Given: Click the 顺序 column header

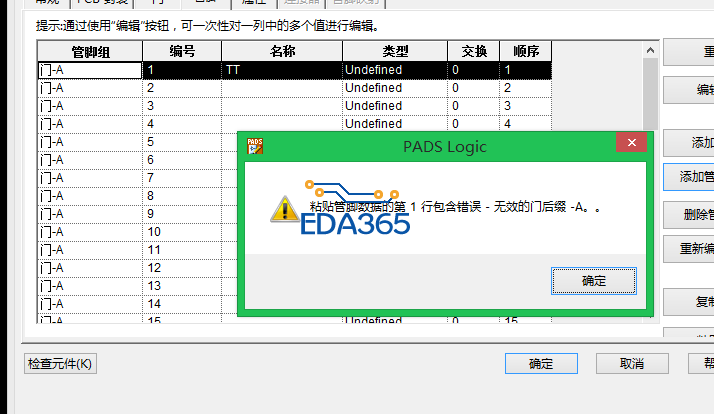Looking at the screenshot, I should pos(526,51).
